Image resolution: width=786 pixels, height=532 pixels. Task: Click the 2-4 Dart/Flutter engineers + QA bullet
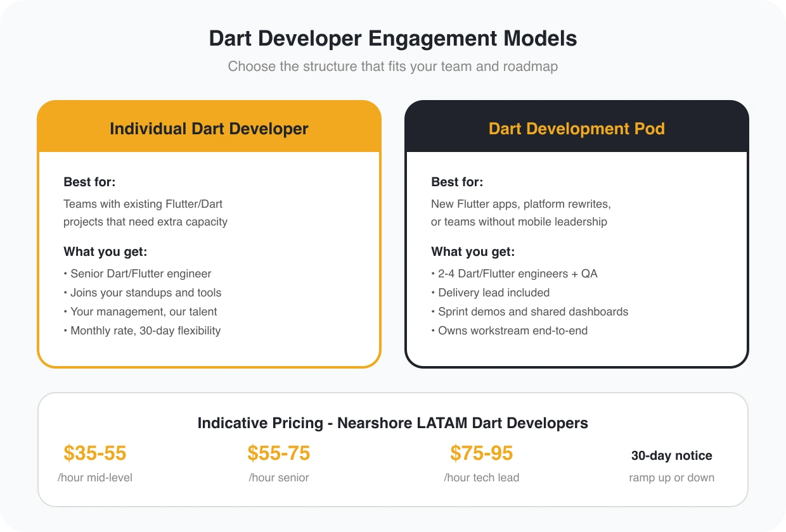coord(515,274)
